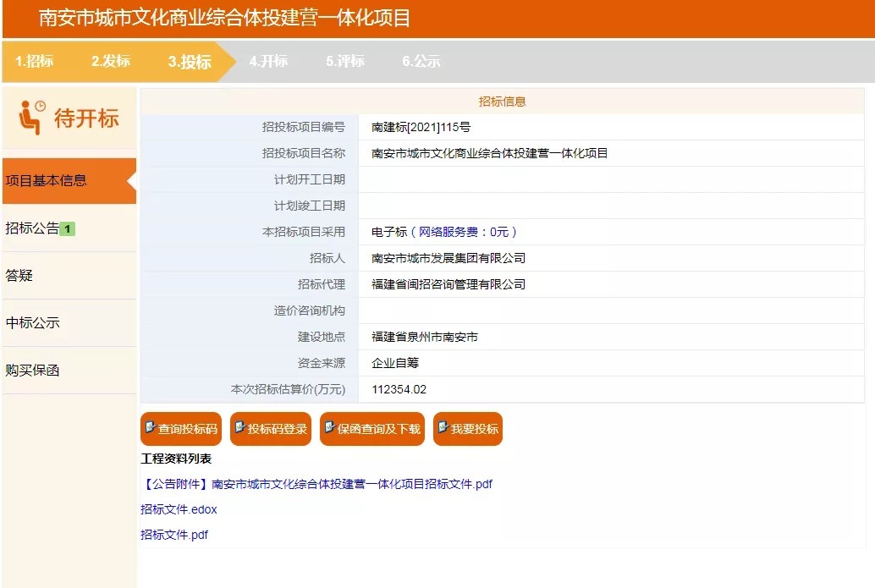Click the 我要投标 icon button
Image resolution: width=875 pixels, height=588 pixels.
tap(467, 428)
